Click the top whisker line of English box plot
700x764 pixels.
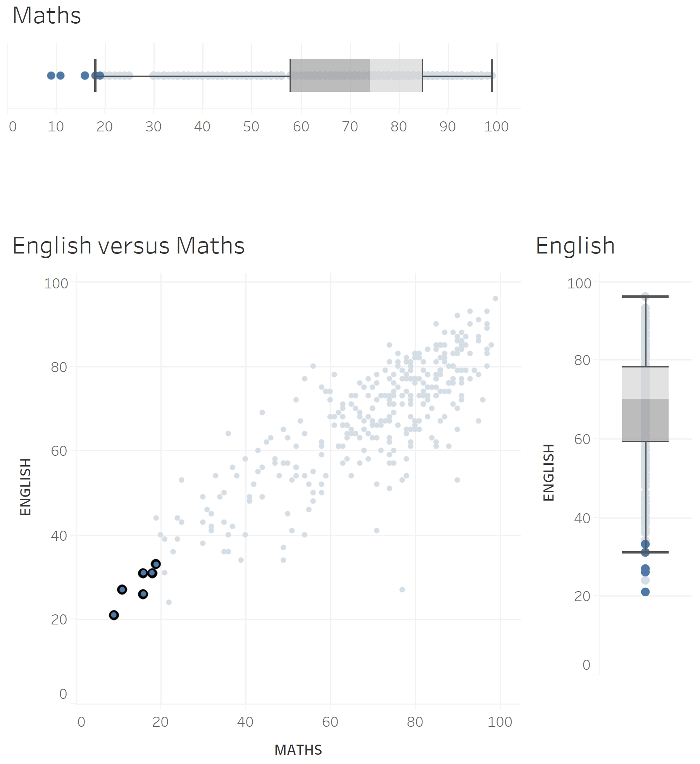click(x=645, y=297)
